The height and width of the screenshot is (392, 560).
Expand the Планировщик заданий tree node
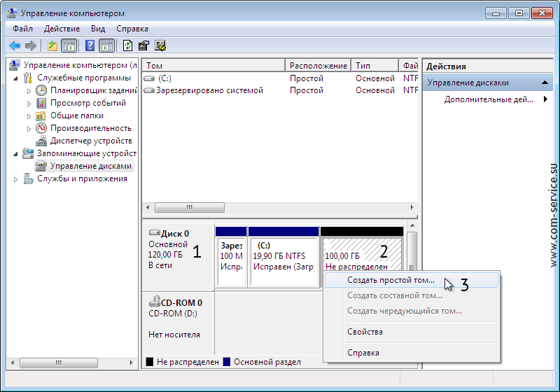[29, 91]
